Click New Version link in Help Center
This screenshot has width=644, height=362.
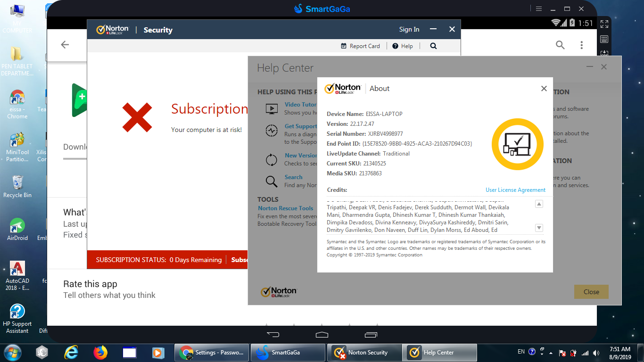(301, 156)
